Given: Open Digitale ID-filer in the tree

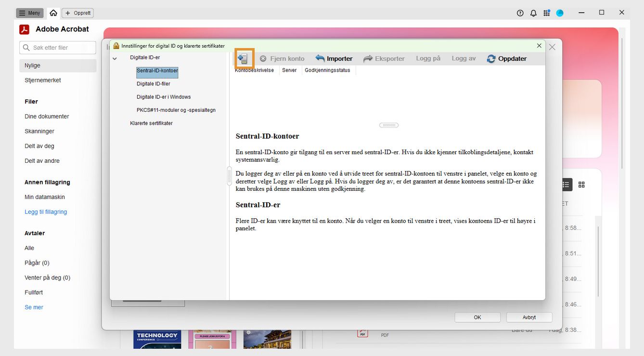Looking at the screenshot, I should 154,84.
